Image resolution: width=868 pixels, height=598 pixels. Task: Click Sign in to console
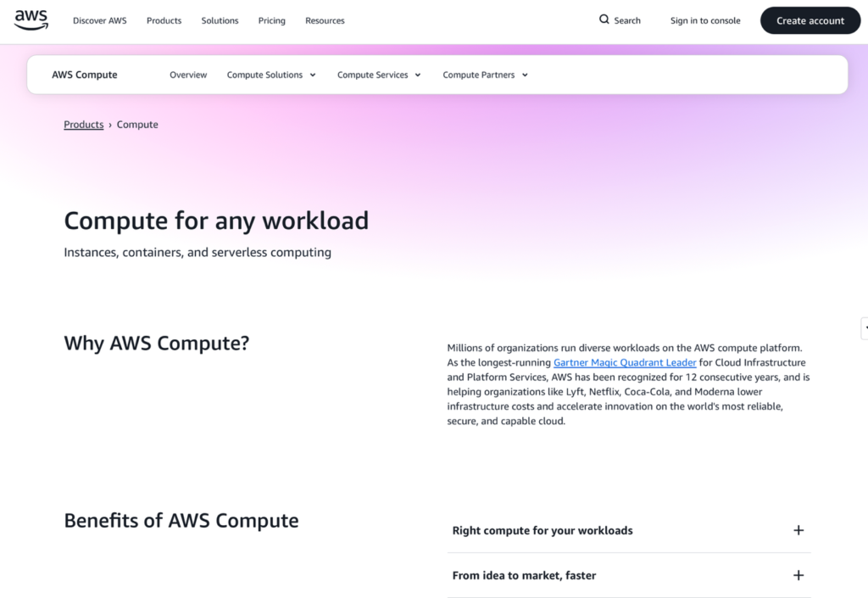point(705,20)
